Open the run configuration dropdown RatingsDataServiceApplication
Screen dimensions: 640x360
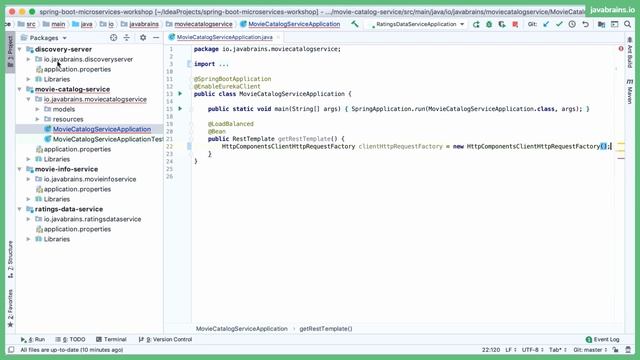click(x=417, y=24)
